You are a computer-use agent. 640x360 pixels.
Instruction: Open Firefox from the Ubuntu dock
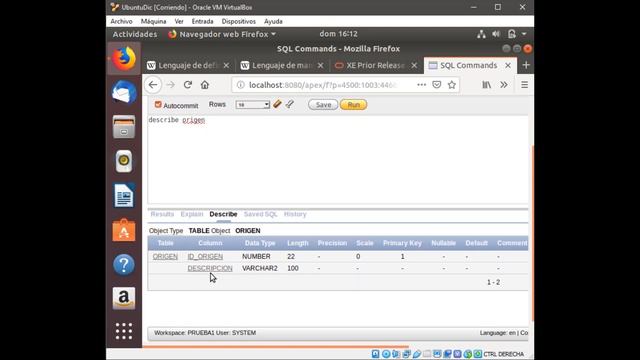(x=124, y=58)
